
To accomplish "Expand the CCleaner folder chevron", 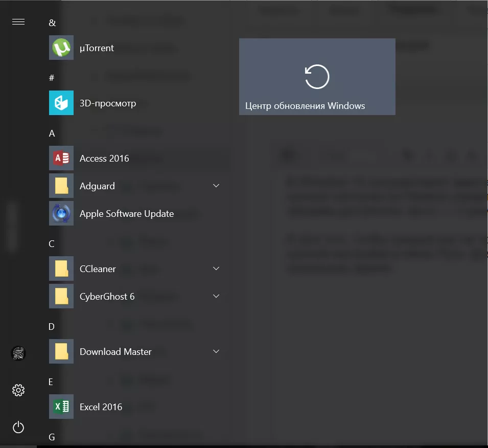I will [x=216, y=269].
